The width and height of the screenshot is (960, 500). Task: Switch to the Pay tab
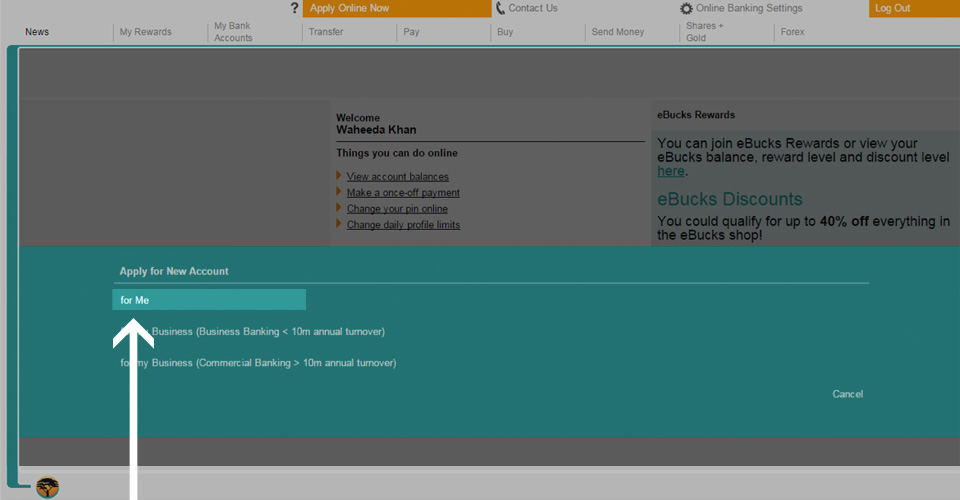pos(411,32)
